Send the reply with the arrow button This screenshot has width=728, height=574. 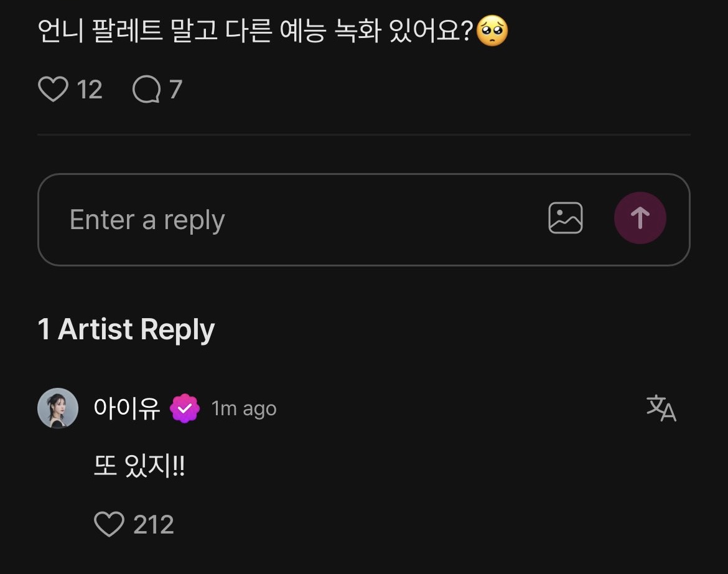point(640,218)
